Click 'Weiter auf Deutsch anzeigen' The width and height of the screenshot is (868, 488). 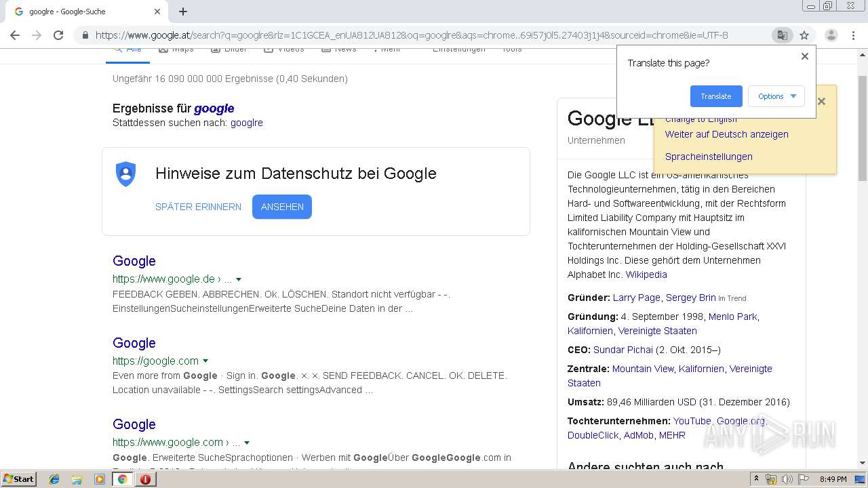click(727, 134)
